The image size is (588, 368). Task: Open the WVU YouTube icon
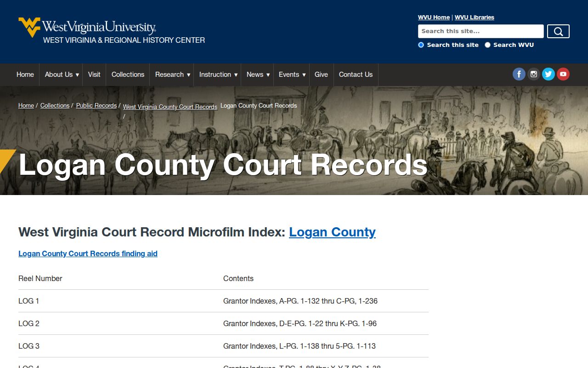click(x=563, y=74)
